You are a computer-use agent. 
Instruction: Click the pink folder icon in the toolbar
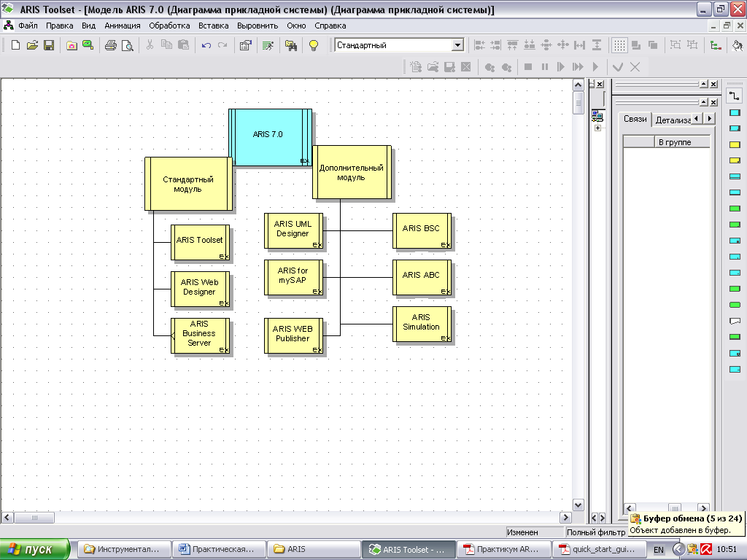click(71, 45)
